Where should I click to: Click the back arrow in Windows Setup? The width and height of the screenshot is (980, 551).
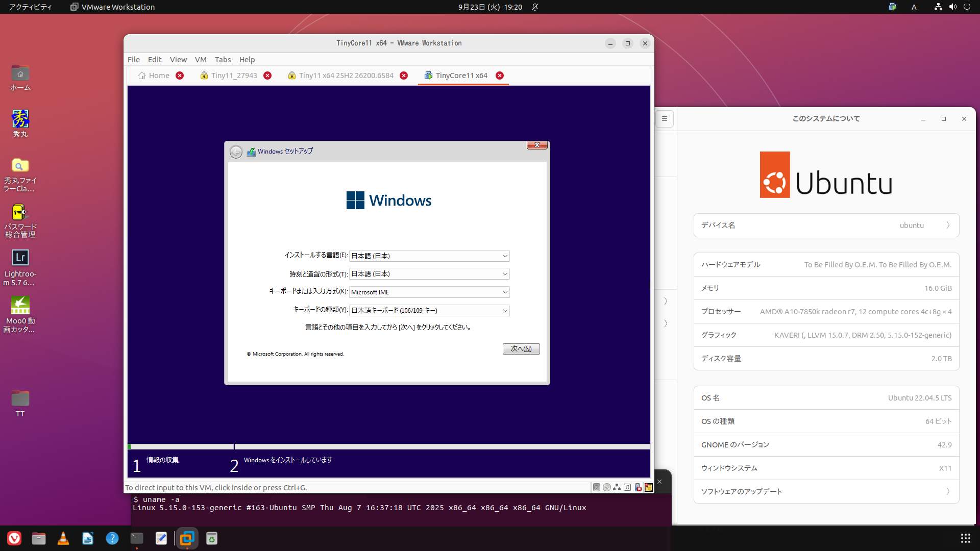(236, 152)
